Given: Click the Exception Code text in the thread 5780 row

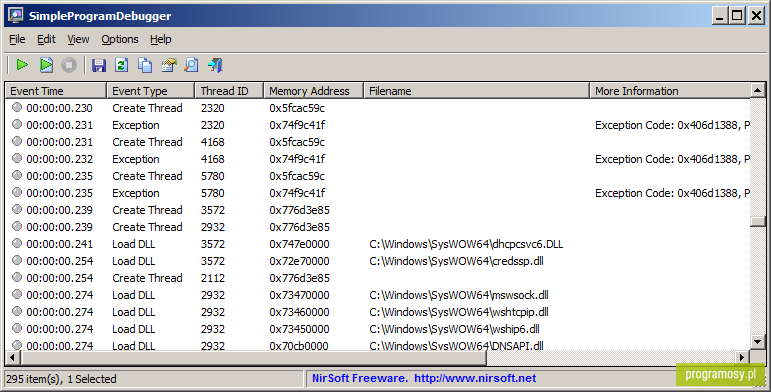Looking at the screenshot, I should 672,193.
